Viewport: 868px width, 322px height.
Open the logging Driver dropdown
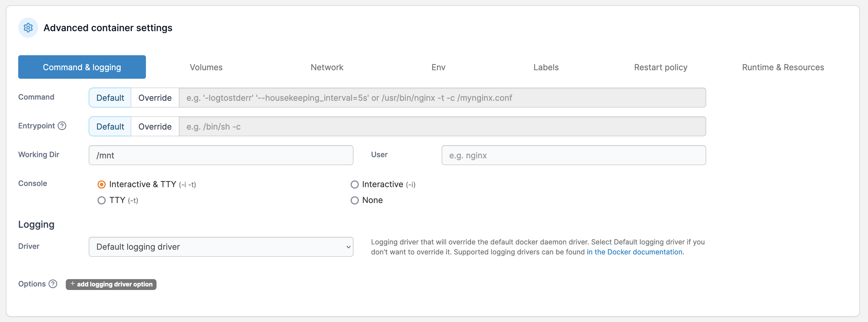(x=221, y=247)
